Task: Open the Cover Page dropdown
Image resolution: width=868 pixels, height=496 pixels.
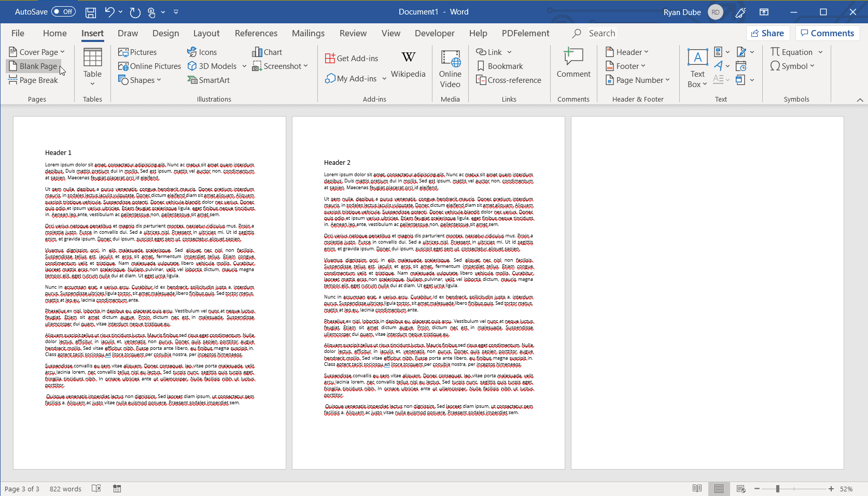Action: [x=37, y=52]
